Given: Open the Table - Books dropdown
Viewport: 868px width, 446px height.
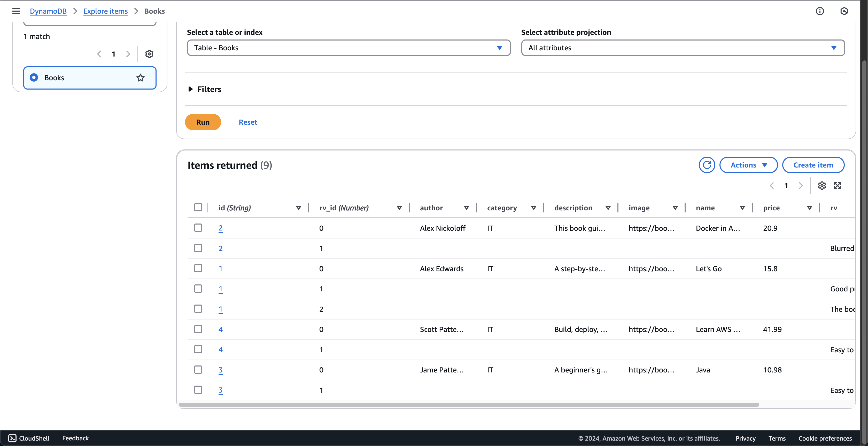Looking at the screenshot, I should (x=349, y=48).
